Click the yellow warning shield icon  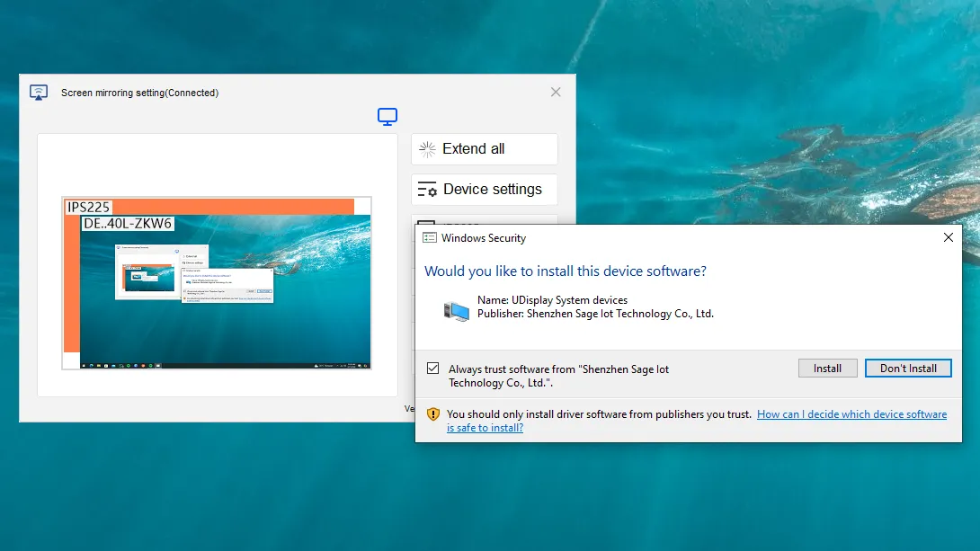tap(432, 414)
